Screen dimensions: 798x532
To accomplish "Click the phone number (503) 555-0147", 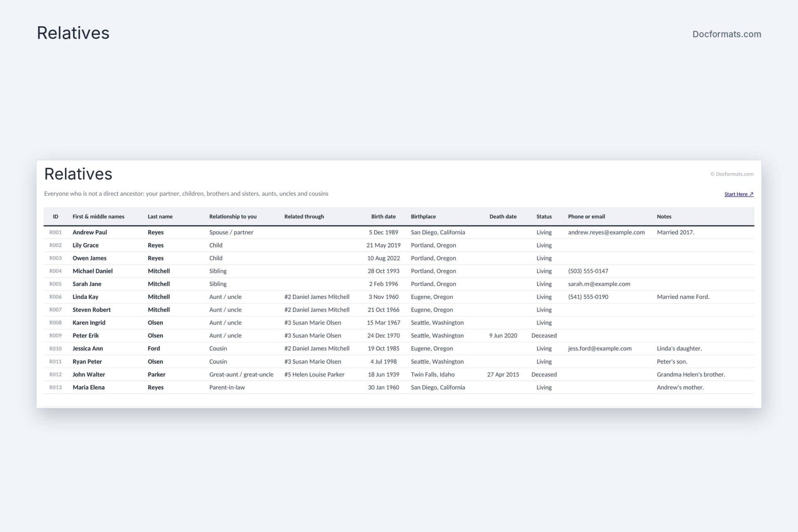I will point(588,271).
